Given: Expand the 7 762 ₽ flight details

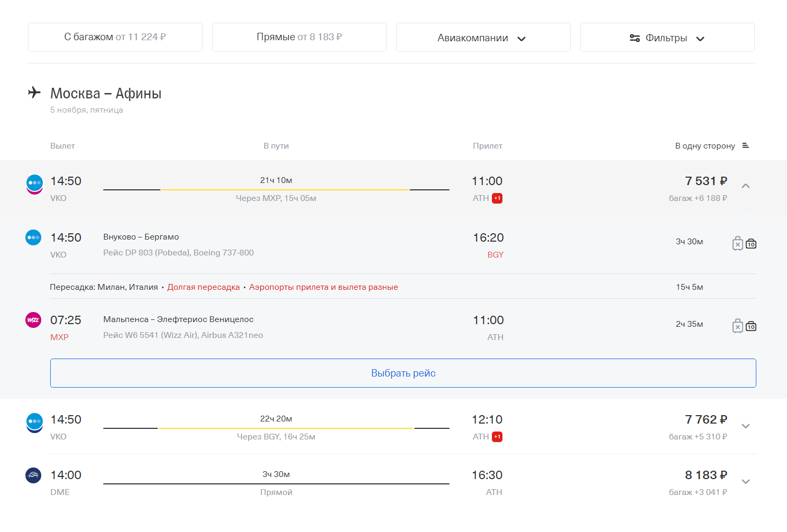Looking at the screenshot, I should (x=746, y=426).
